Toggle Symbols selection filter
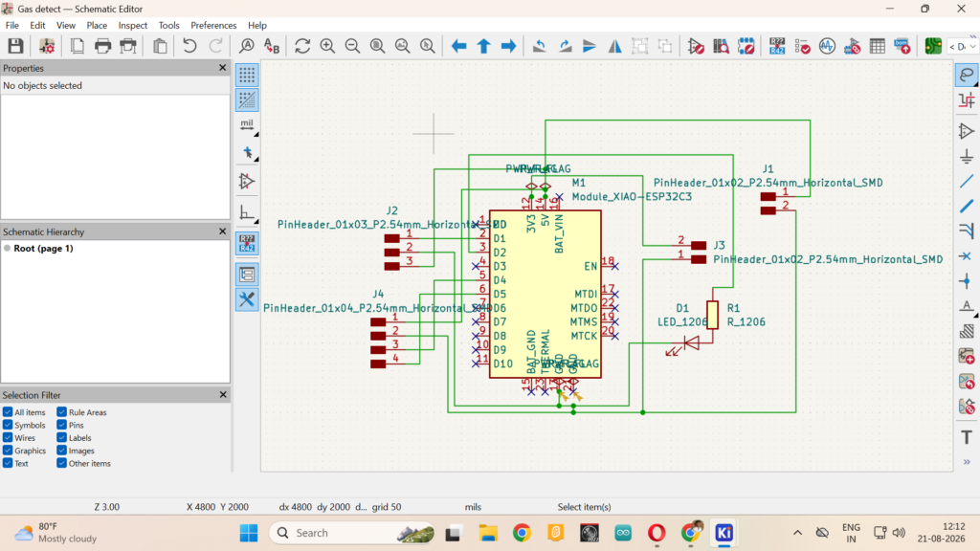The height and width of the screenshot is (551, 980). [x=8, y=425]
